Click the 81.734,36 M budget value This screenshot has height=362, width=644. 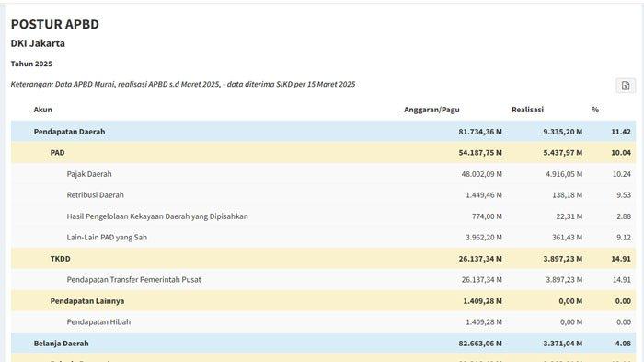[x=480, y=132]
